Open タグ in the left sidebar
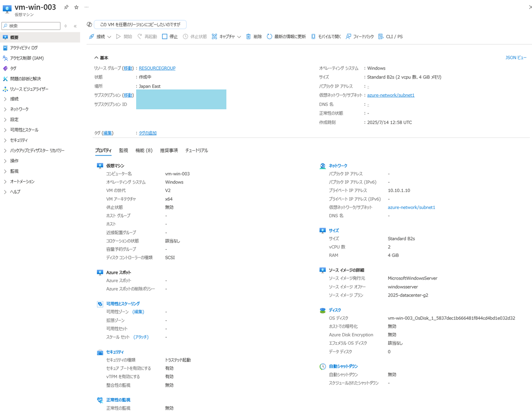Screen dimensions: 532x419 tap(14, 68)
